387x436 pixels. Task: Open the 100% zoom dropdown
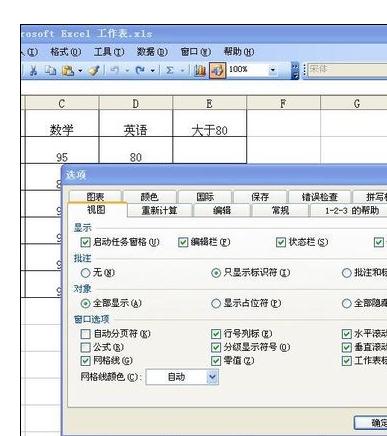[273, 70]
